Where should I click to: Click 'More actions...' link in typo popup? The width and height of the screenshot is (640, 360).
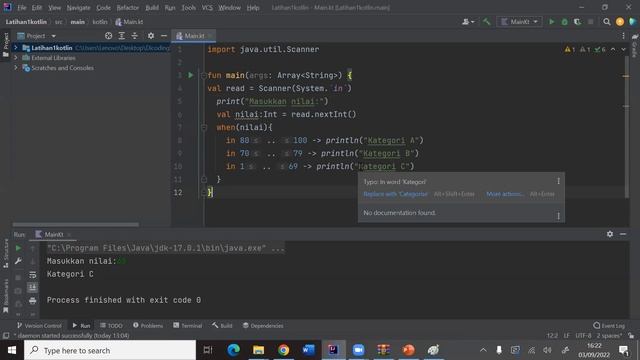point(504,194)
